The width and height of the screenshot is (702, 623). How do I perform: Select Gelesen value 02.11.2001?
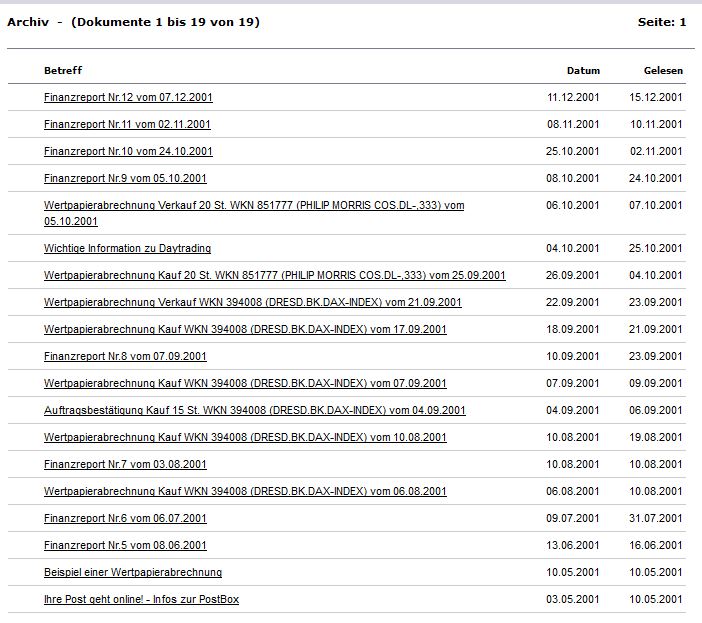656,151
